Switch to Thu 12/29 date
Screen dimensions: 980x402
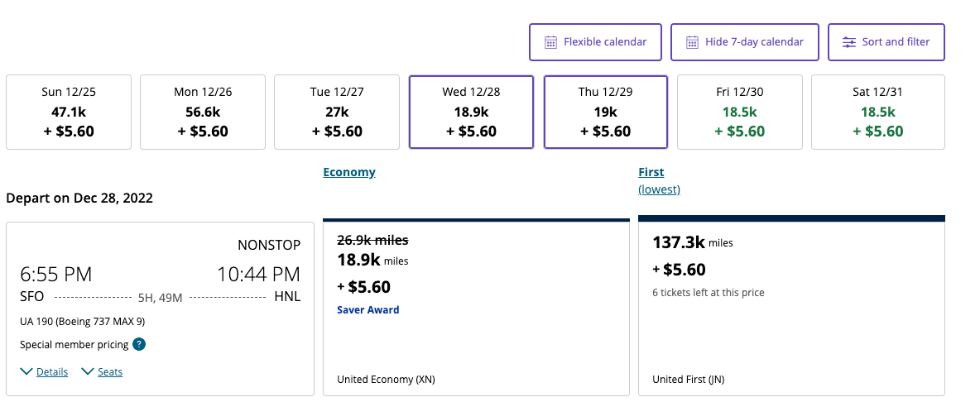(x=605, y=112)
